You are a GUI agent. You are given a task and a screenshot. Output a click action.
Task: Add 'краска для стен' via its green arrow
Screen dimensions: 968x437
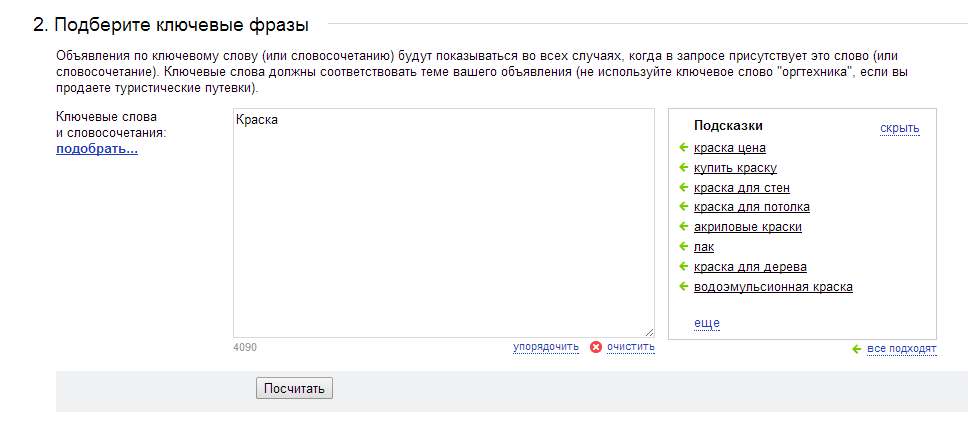pyautogui.click(x=683, y=187)
